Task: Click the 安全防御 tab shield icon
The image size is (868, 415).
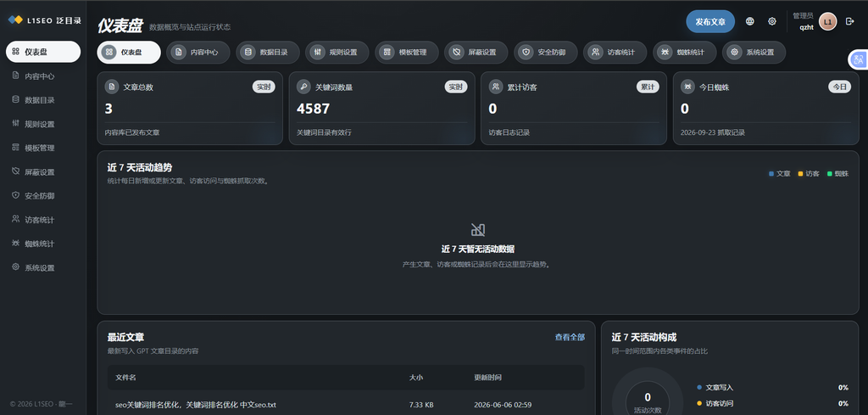Action: click(x=526, y=53)
